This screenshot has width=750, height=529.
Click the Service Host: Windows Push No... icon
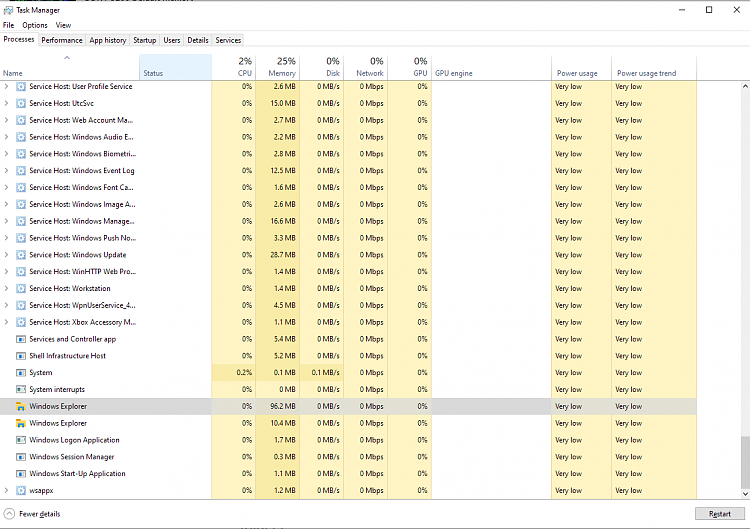[x=21, y=238]
